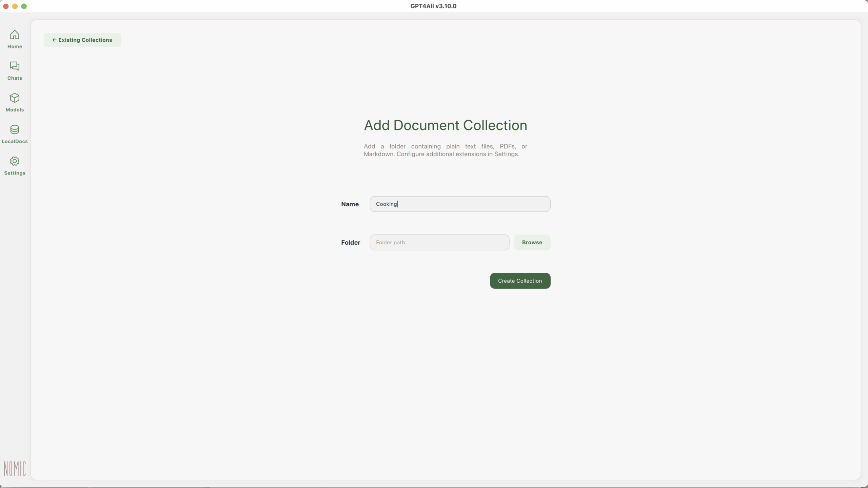This screenshot has width=868, height=488.
Task: Click the 'Configure additional extensions in Settings' text
Action: click(458, 154)
